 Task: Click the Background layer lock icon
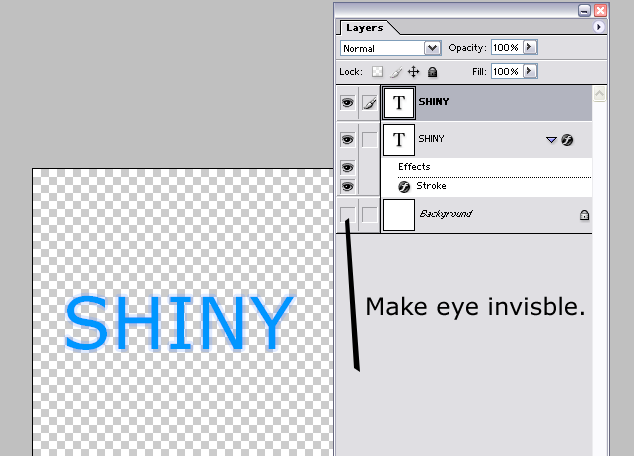click(584, 215)
